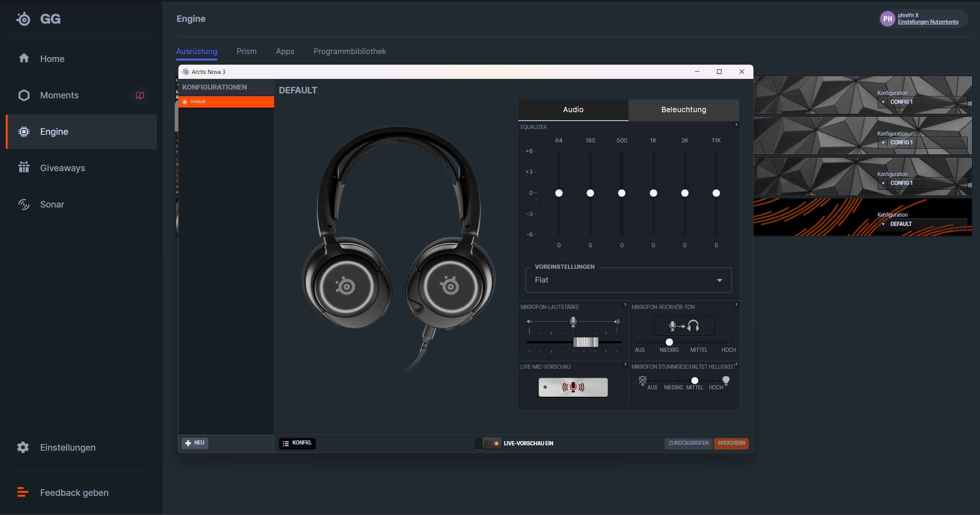This screenshot has width=980, height=515.
Task: Toggle the Live-Vorschau switch
Action: [x=490, y=443]
